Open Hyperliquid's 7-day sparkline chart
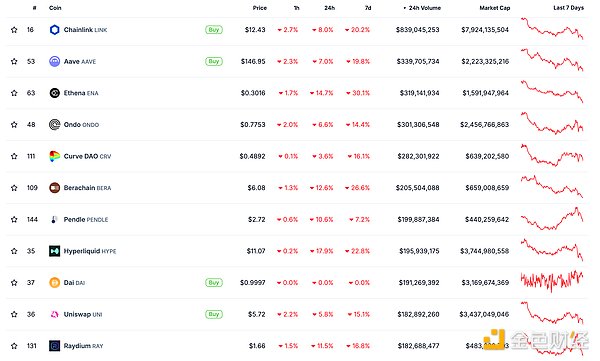The image size is (600, 361). pos(552,250)
